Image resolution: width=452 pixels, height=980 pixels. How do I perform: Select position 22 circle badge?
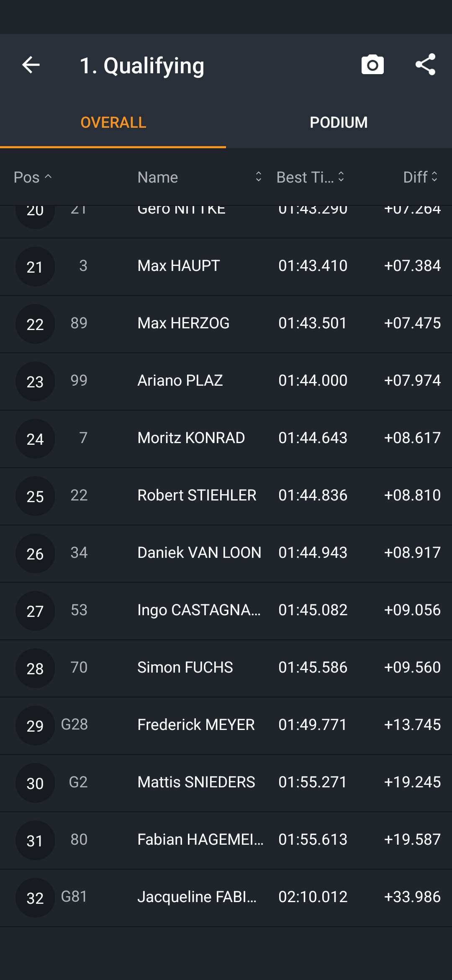(35, 324)
